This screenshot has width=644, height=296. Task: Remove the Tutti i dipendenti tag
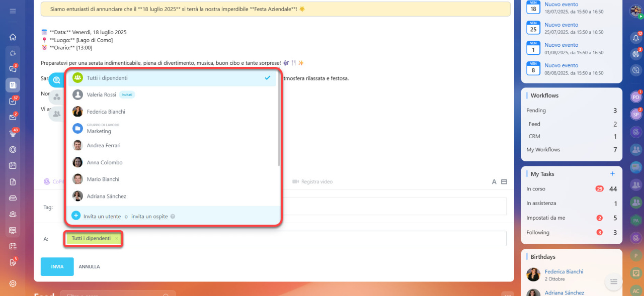(x=117, y=238)
